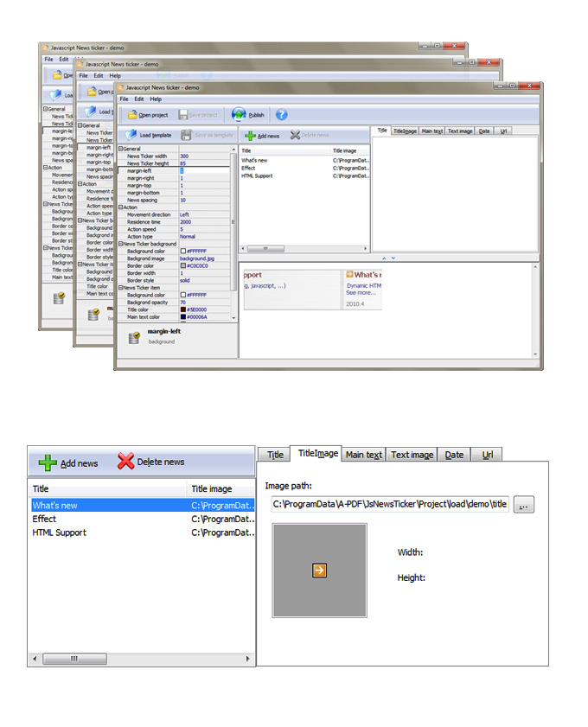Click the large green plus Add news icon in the enlarged bottom panel
Image resolution: width=588 pixels, height=727 pixels.
tap(48, 462)
